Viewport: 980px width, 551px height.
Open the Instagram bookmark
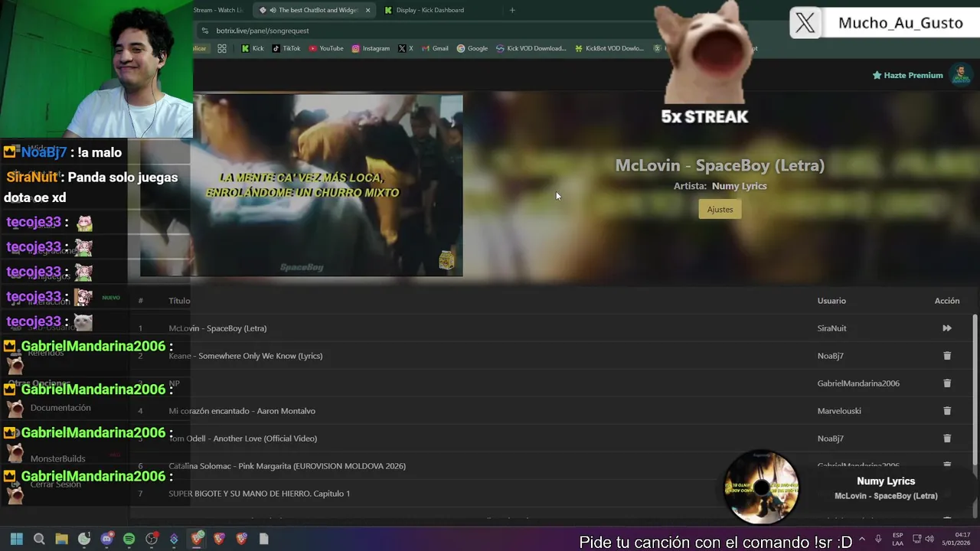pyautogui.click(x=371, y=48)
